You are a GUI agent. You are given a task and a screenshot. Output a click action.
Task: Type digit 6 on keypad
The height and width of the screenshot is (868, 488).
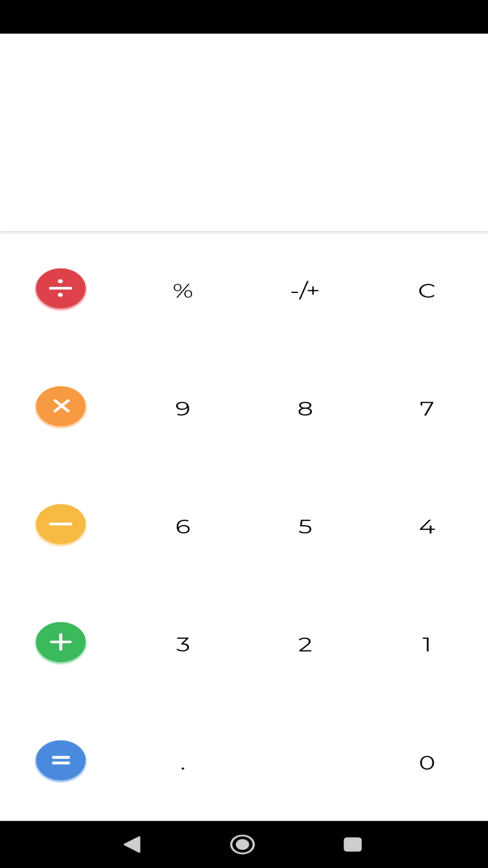click(x=183, y=526)
